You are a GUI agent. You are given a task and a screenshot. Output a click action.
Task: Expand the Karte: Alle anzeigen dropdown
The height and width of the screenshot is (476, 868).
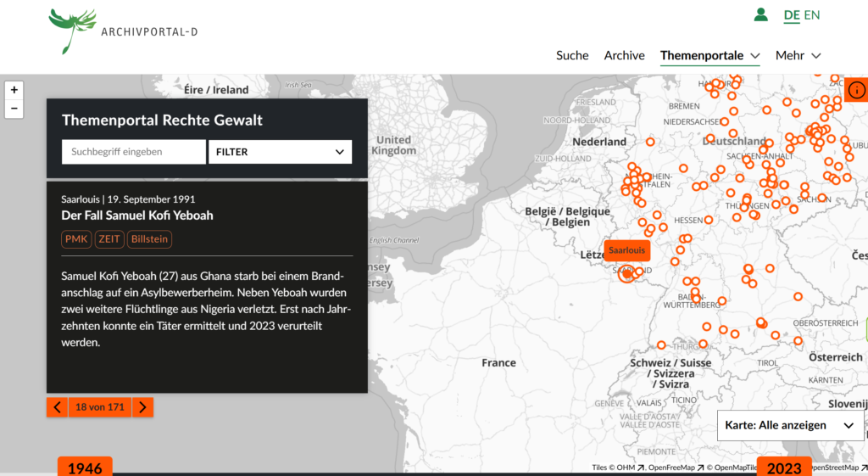click(x=789, y=425)
